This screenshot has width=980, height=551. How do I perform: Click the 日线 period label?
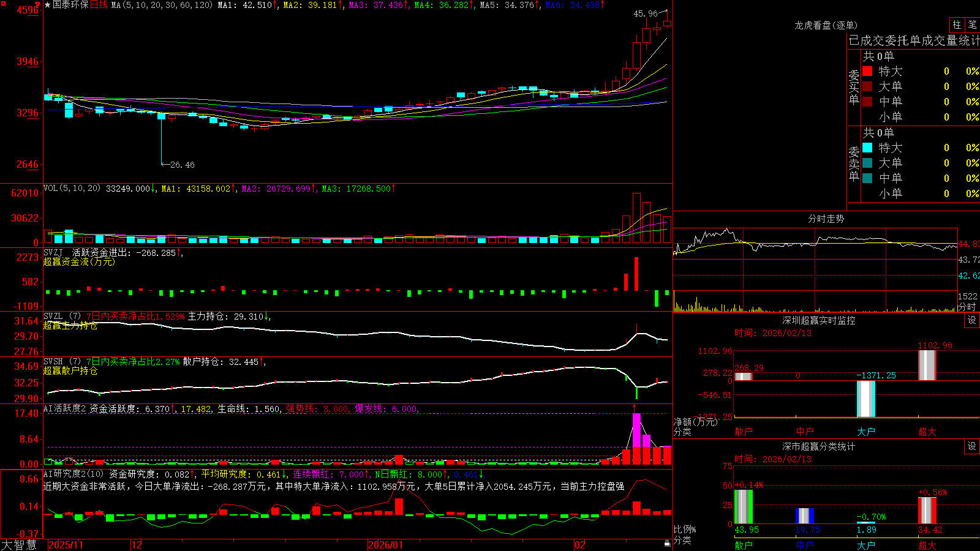click(x=99, y=5)
